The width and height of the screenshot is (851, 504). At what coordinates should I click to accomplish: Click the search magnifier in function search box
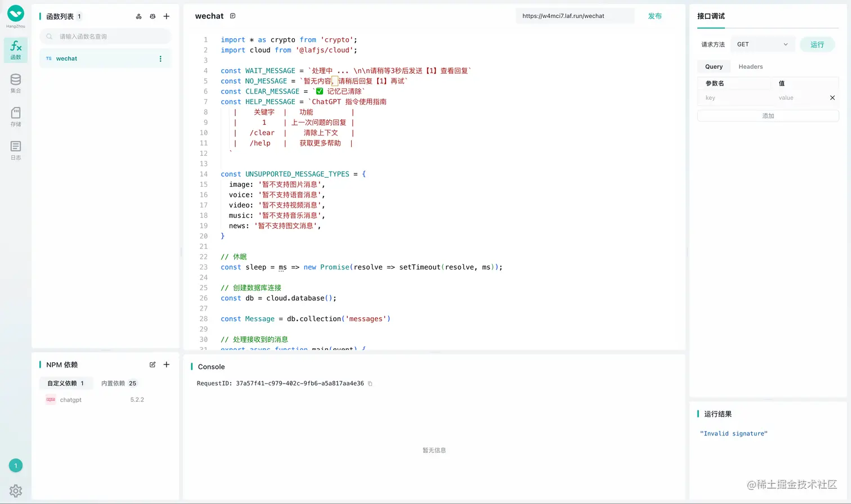[50, 37]
